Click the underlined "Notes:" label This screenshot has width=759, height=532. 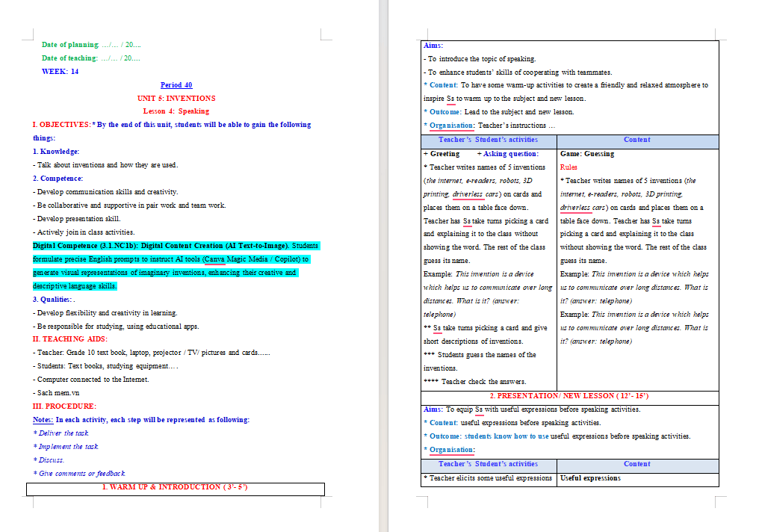(x=43, y=420)
